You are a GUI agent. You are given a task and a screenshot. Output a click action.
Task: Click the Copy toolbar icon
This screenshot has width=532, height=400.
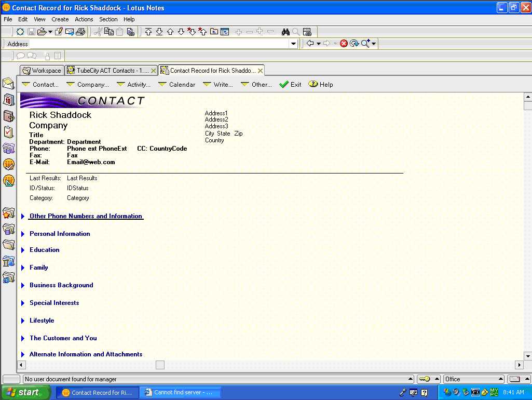108,32
